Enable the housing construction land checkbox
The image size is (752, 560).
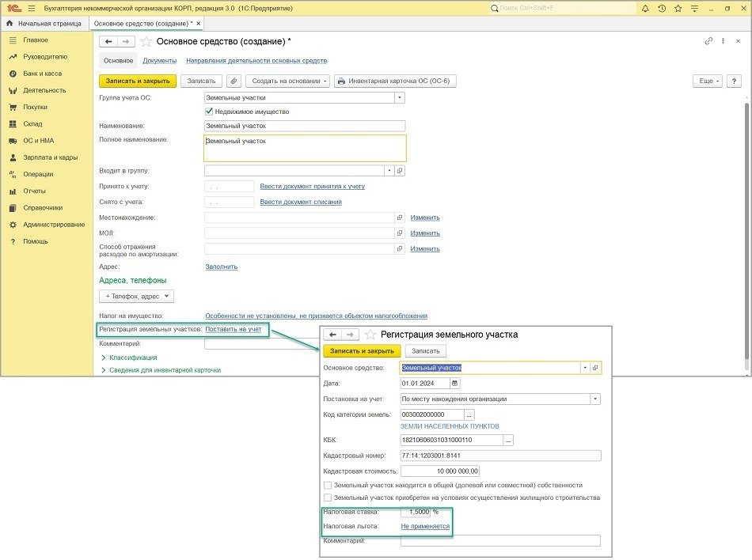(328, 498)
